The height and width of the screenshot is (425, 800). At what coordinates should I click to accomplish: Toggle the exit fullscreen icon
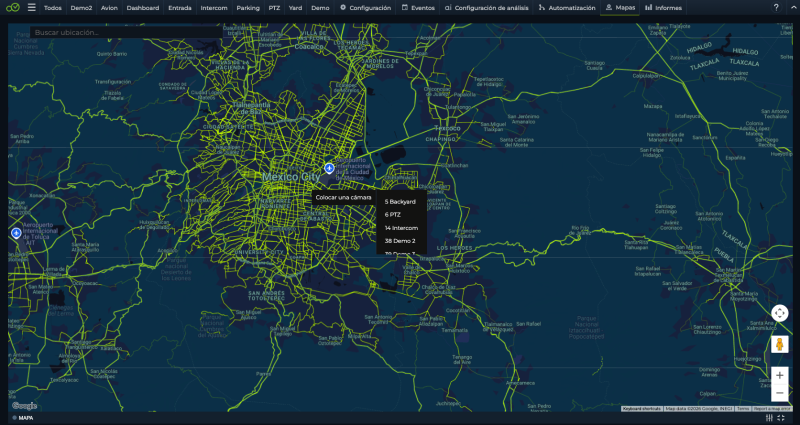pos(781,418)
